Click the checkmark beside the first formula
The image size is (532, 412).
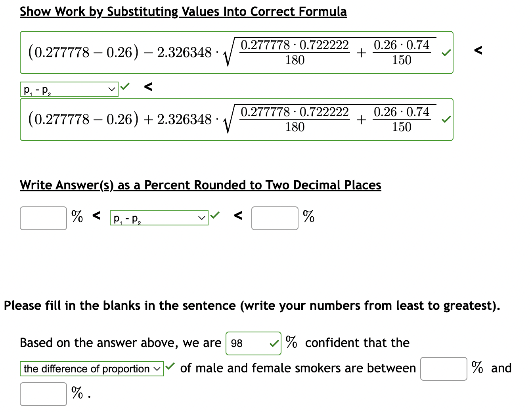coord(446,52)
